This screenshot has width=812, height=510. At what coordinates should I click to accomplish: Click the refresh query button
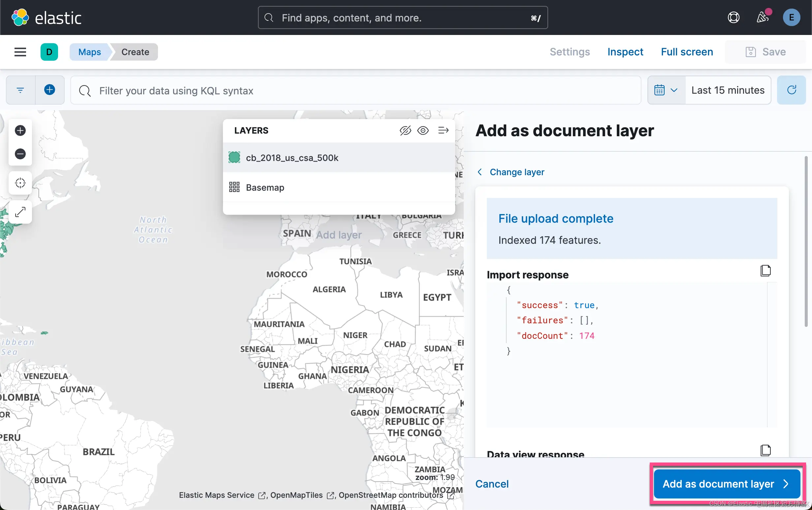[x=792, y=90]
